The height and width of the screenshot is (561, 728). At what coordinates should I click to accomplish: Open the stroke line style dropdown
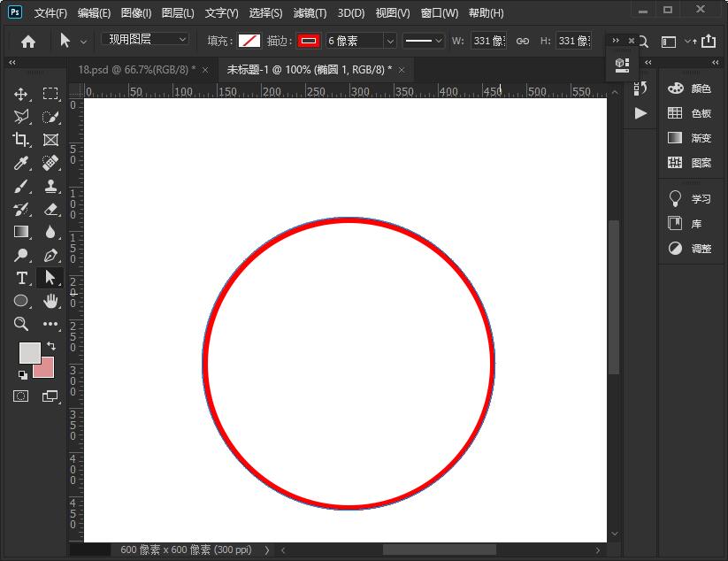pos(423,41)
